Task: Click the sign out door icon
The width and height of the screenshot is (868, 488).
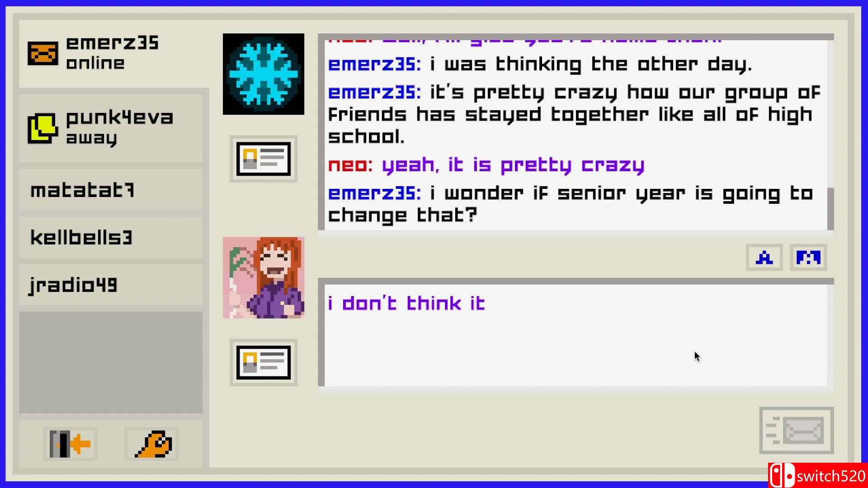Action: 70,444
